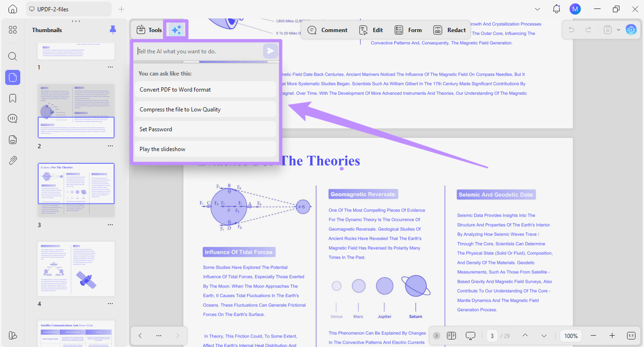
Task: Switch to Comment mode
Action: tap(327, 30)
